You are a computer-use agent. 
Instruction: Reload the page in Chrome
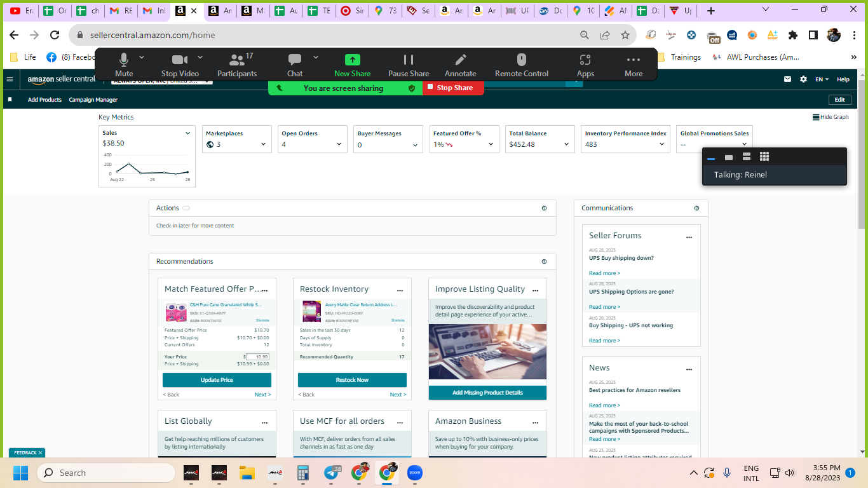(x=55, y=36)
